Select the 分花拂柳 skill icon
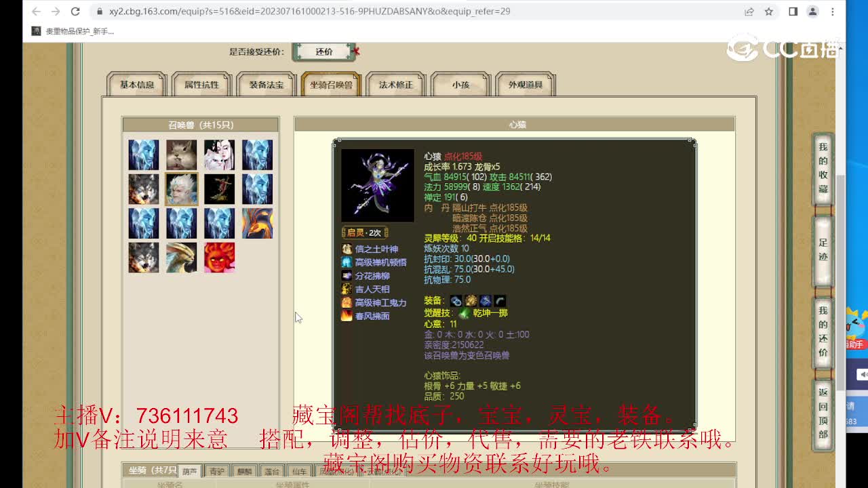 pyautogui.click(x=347, y=276)
